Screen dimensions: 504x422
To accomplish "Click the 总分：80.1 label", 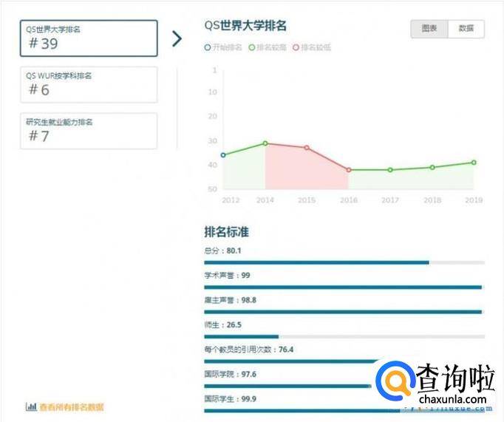I will [222, 251].
